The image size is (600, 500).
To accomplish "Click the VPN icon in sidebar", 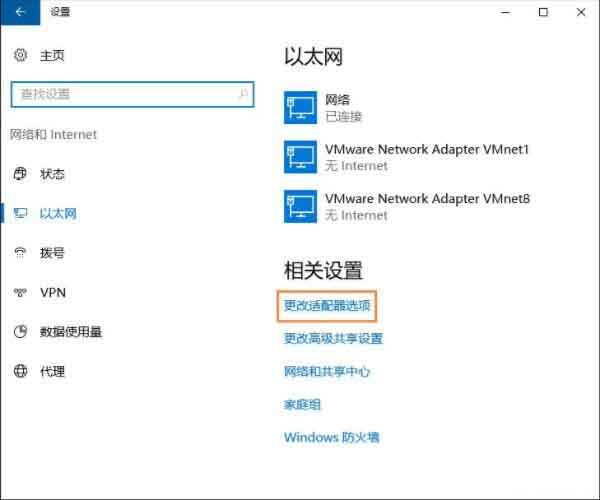I will point(20,293).
